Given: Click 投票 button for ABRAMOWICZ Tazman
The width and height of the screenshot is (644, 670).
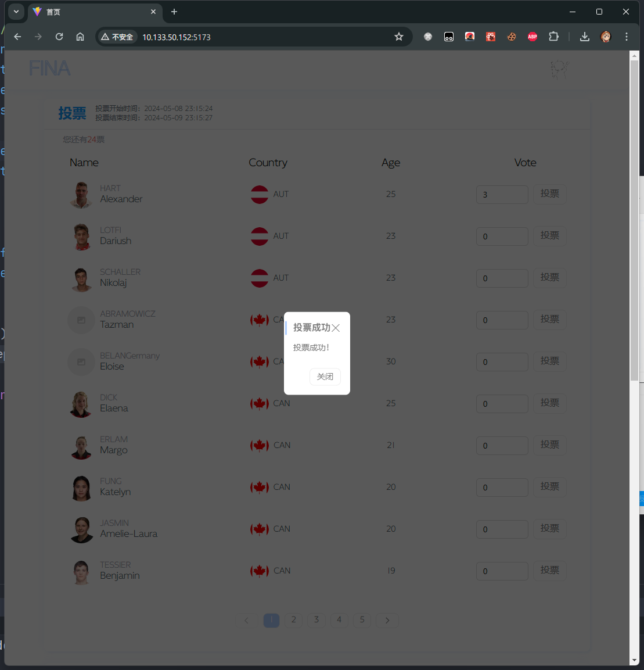Looking at the screenshot, I should (x=549, y=320).
